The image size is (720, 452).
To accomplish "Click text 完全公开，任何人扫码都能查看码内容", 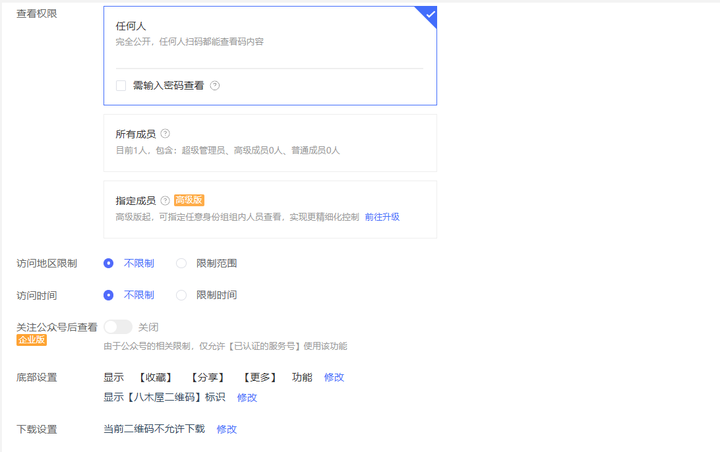I will coord(190,42).
